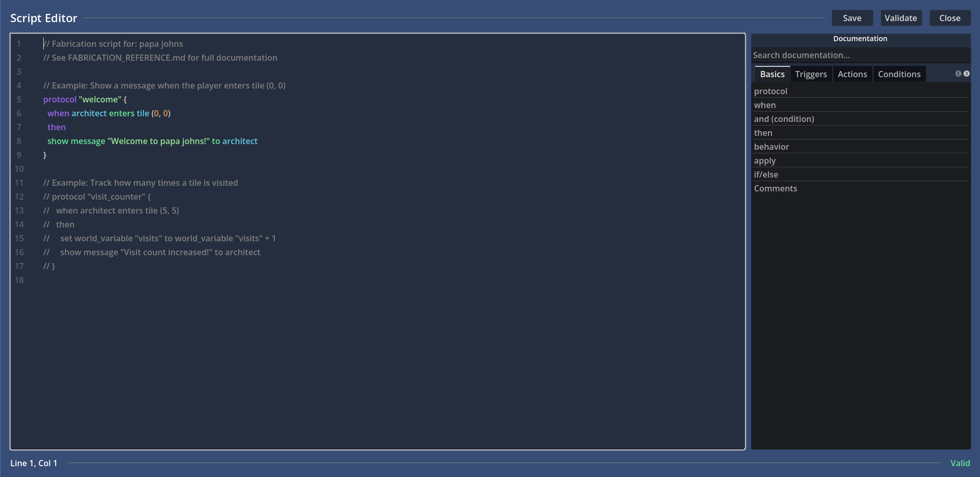The width and height of the screenshot is (980, 477).
Task: Select the 'and (condition)' documentation entry
Action: pyautogui.click(x=784, y=119)
